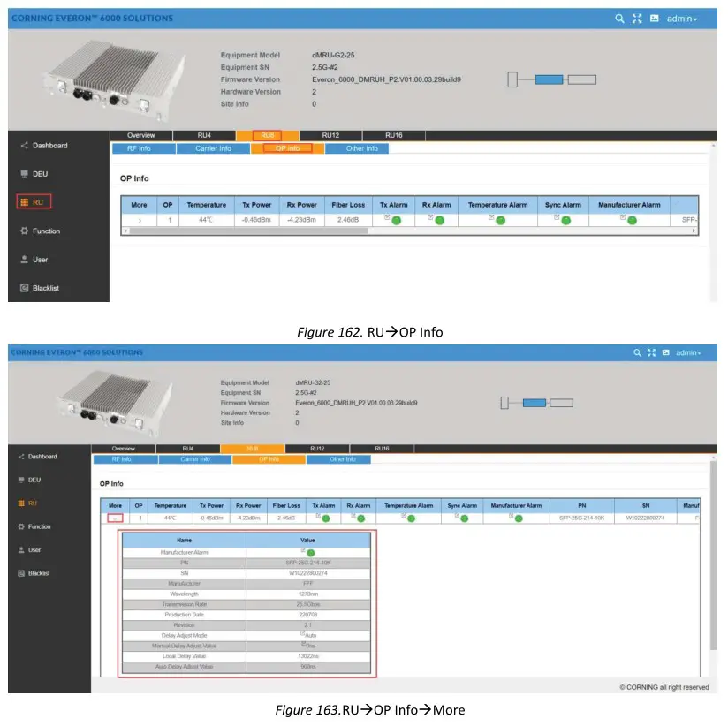Viewport: 728px width, 726px height.
Task: Click the fullscreen icon in Figure 162 header
Action: pyautogui.click(x=637, y=19)
